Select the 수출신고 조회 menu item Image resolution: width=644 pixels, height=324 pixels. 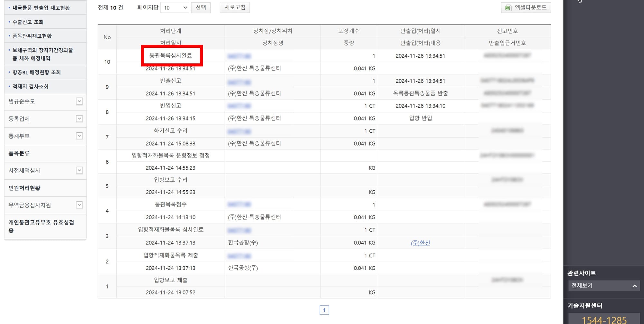[x=28, y=22]
